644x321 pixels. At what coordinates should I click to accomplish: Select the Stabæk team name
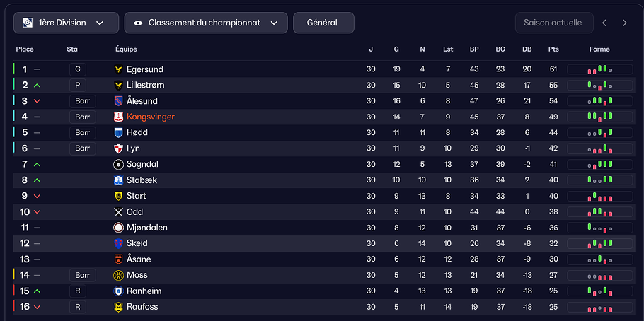pos(142,180)
